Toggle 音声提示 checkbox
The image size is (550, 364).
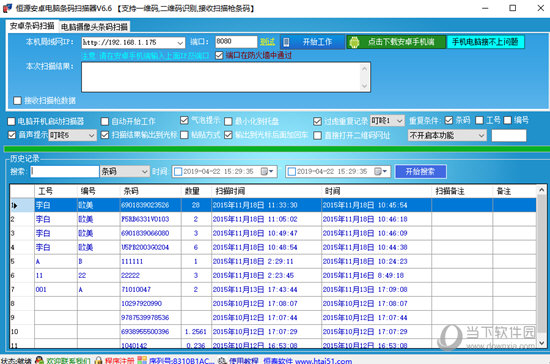click(12, 135)
